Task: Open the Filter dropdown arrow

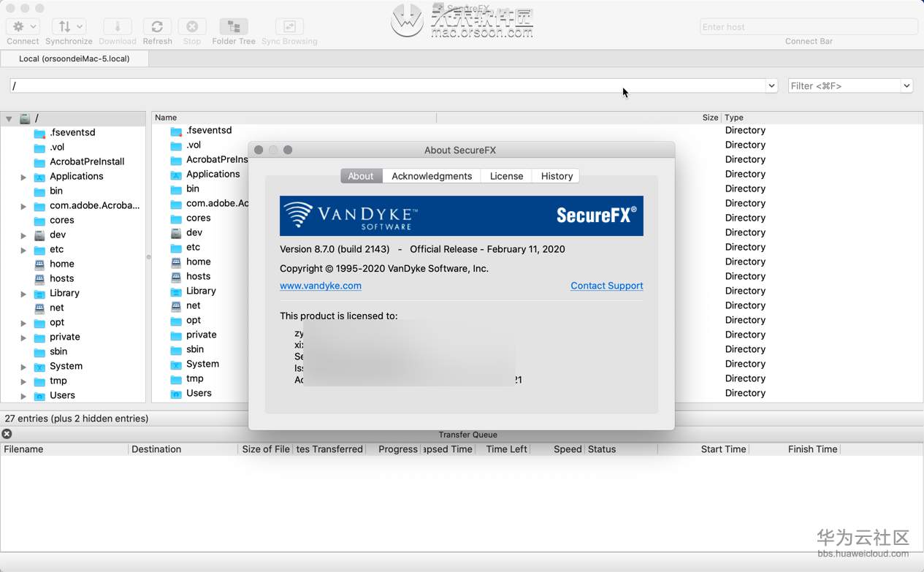Action: [906, 85]
